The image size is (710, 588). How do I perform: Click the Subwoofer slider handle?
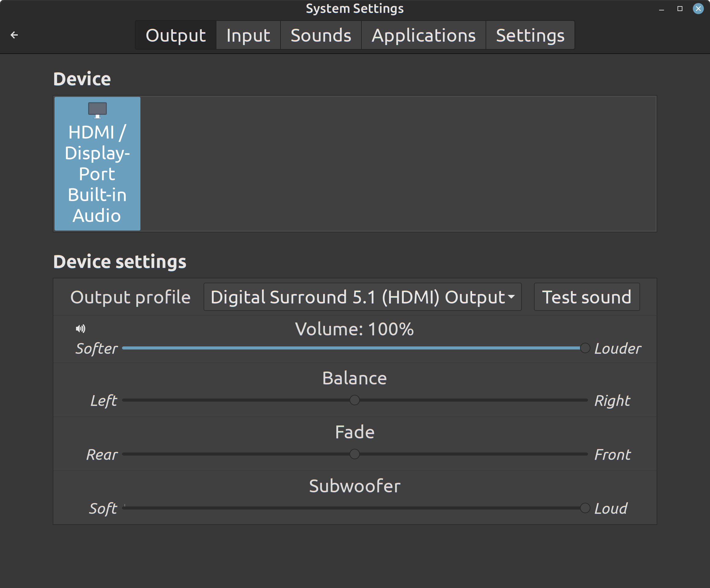[x=585, y=508]
